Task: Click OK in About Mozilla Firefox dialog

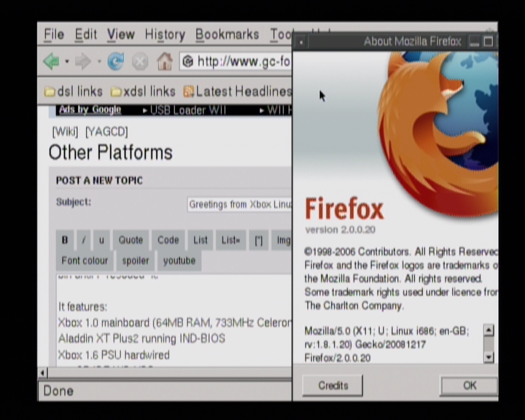Action: pos(470,386)
